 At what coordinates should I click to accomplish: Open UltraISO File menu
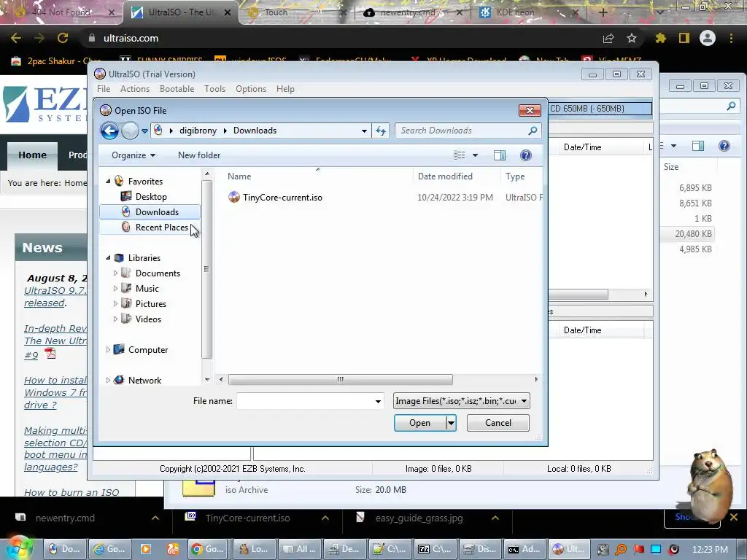point(104,89)
